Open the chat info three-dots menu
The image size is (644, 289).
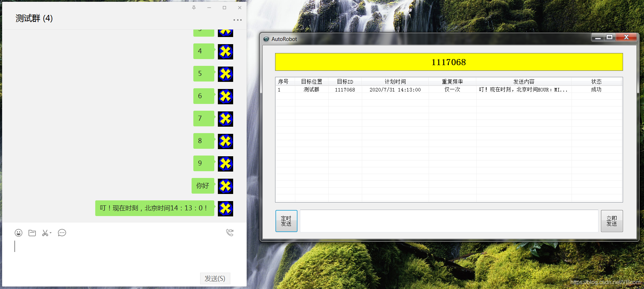point(237,20)
